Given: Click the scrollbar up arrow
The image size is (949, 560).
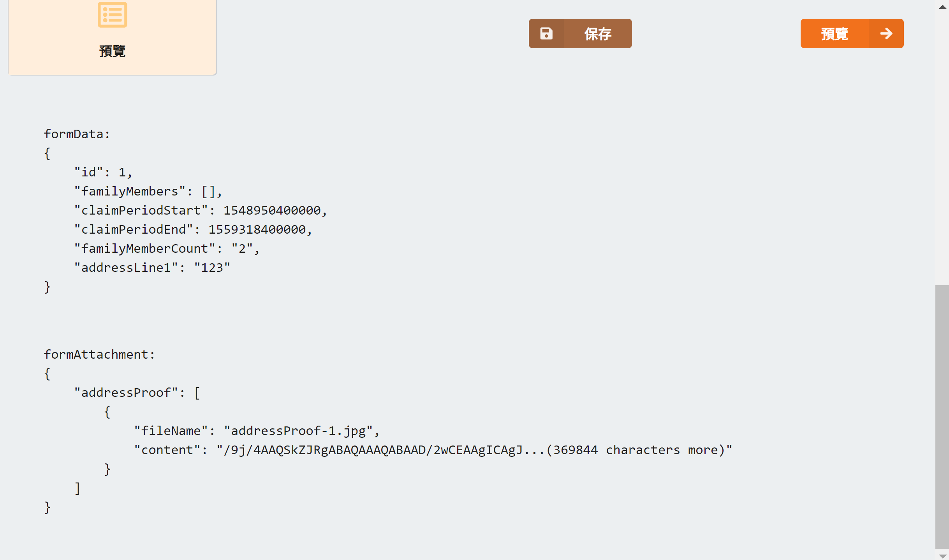Looking at the screenshot, I should (x=942, y=7).
